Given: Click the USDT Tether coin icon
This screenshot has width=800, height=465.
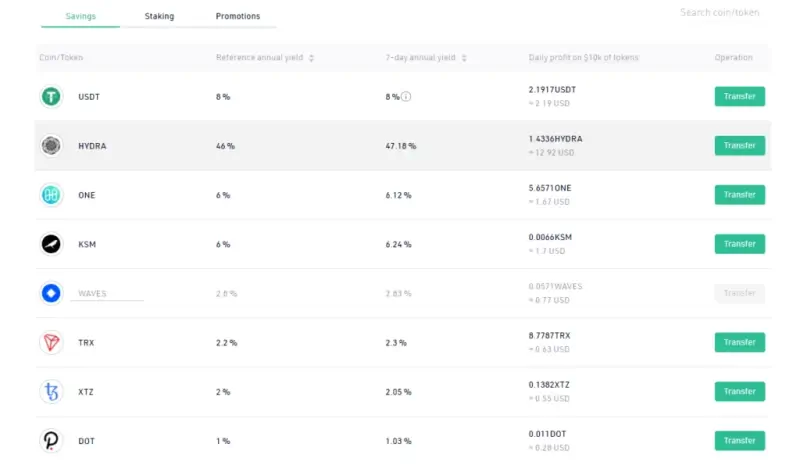Looking at the screenshot, I should click(x=51, y=97).
